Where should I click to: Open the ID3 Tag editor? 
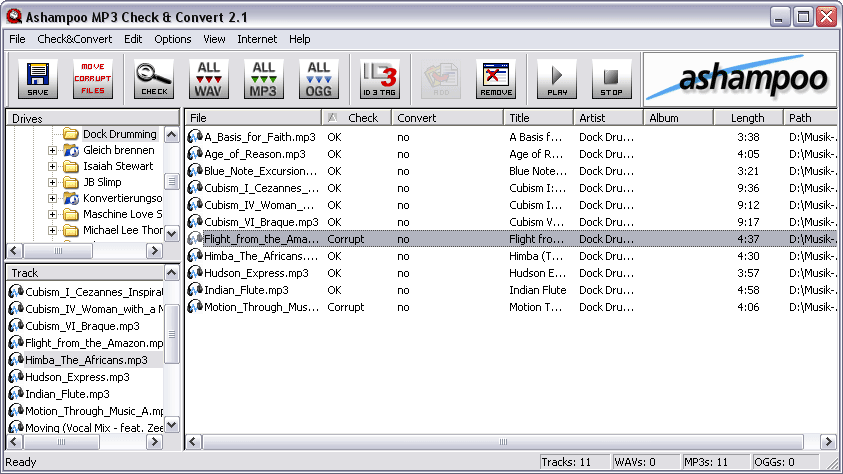(x=380, y=79)
